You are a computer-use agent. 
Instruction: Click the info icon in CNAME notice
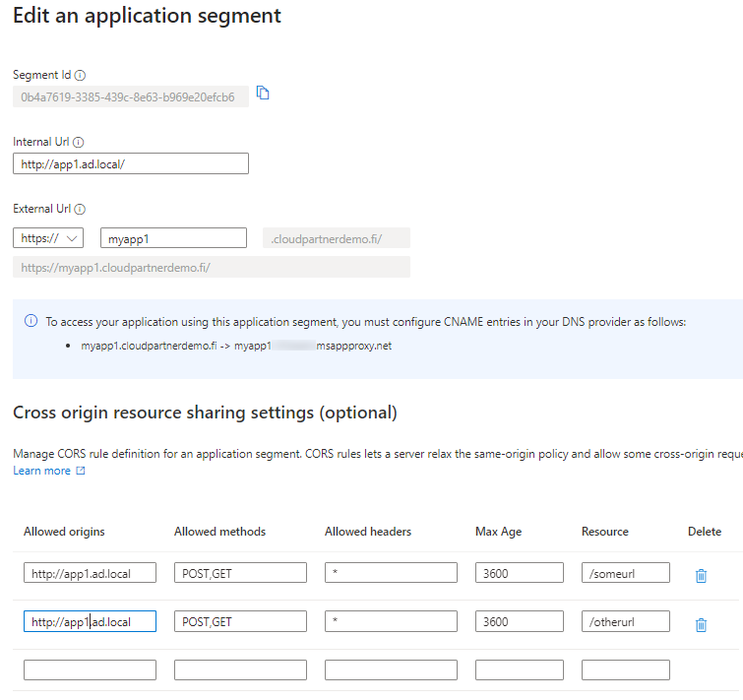[x=31, y=322]
